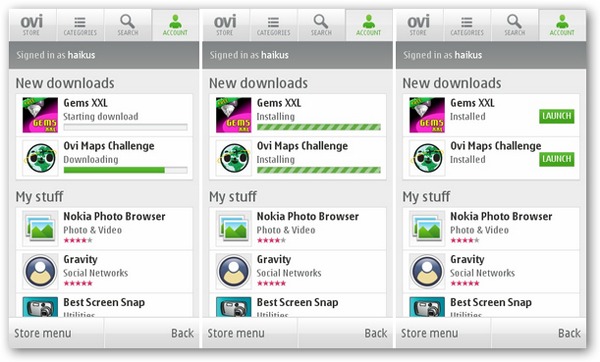Select Account tab in left screen
The width and height of the screenshot is (600, 362).
click(175, 25)
